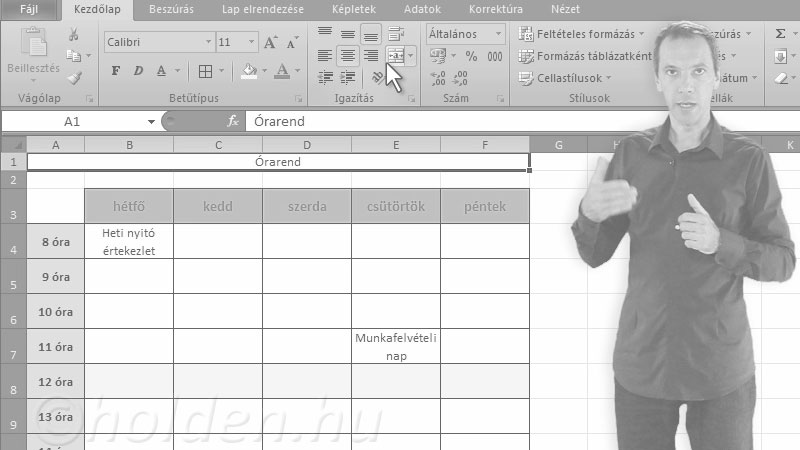Open Betűtípus dialog launcher
800x450 pixels.
click(298, 99)
